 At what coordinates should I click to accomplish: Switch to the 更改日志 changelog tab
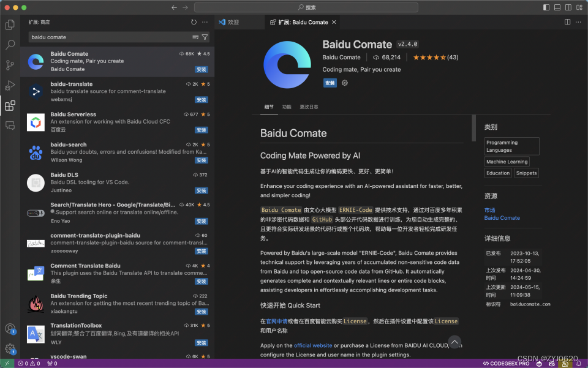pos(309,107)
